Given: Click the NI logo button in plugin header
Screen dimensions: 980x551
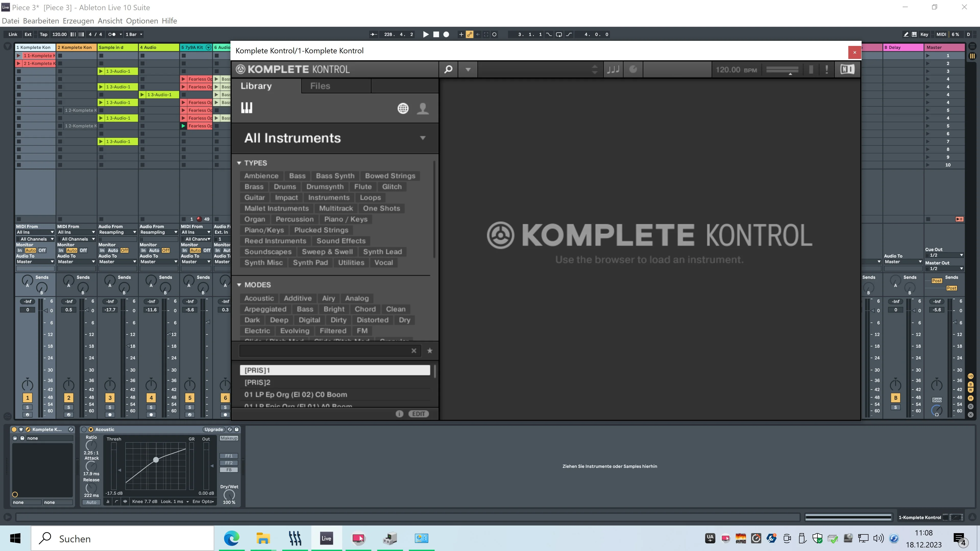Looking at the screenshot, I should coord(847,69).
